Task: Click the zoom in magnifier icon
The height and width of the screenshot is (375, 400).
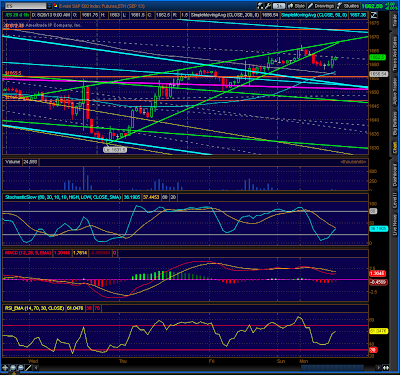Action: tap(13, 368)
